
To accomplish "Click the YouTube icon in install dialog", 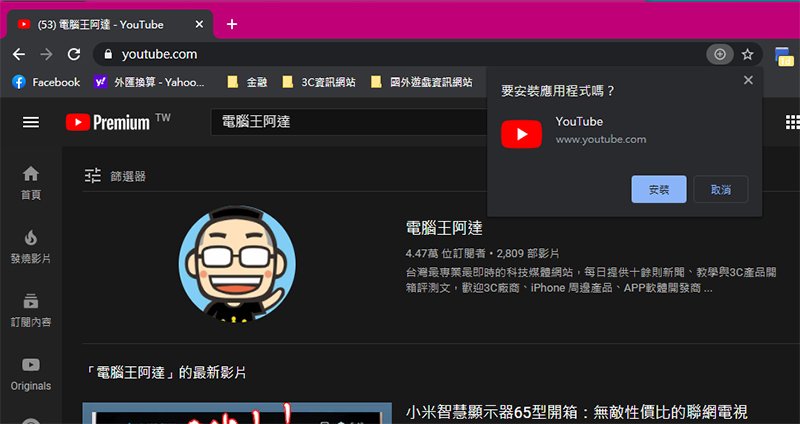I will tap(521, 134).
